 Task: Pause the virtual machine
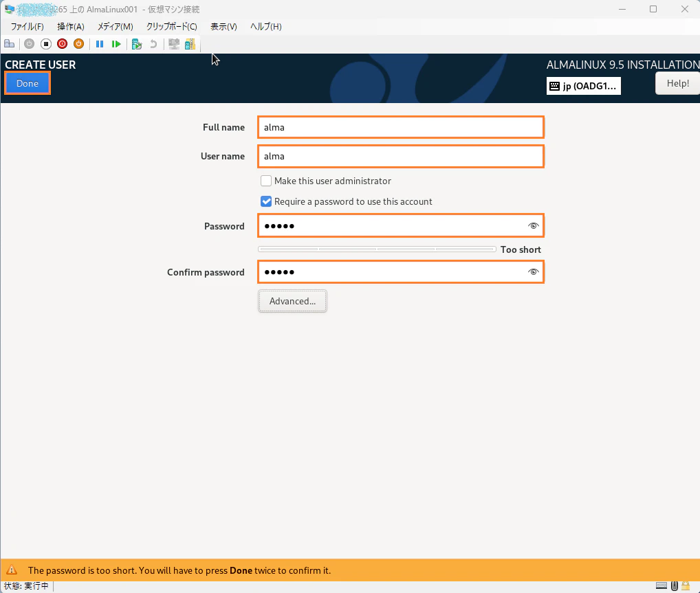pyautogui.click(x=100, y=44)
